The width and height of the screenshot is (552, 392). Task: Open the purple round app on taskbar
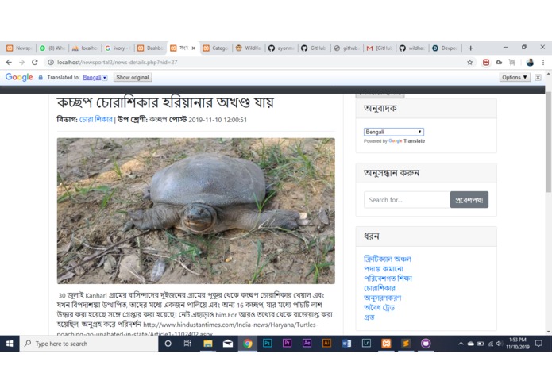coord(426,343)
